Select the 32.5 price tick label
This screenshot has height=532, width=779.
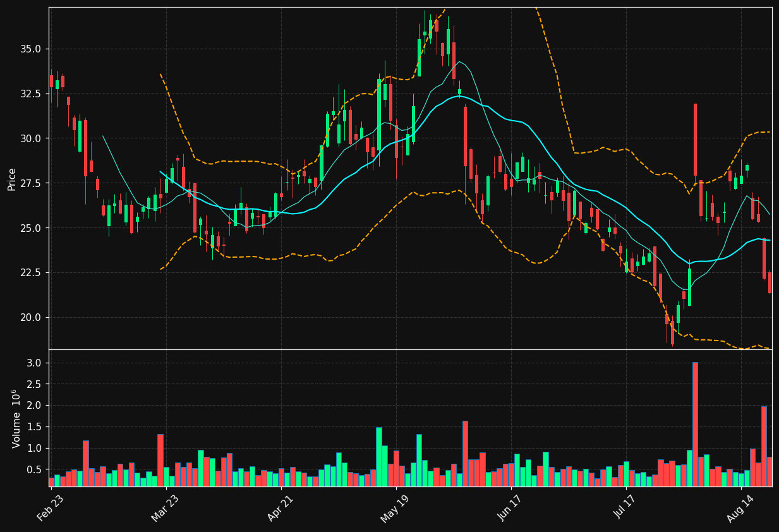[x=31, y=94]
